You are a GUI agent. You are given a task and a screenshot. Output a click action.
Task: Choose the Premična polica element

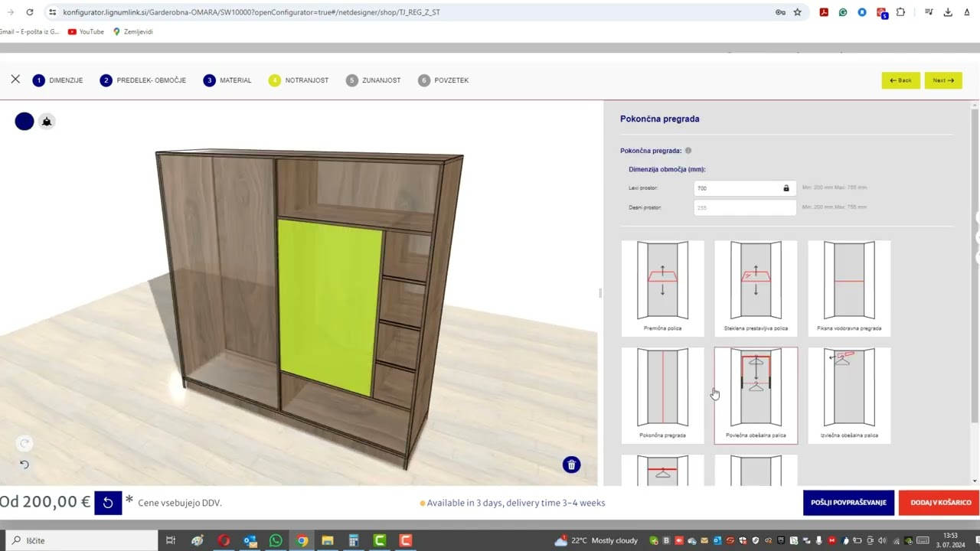(662, 289)
